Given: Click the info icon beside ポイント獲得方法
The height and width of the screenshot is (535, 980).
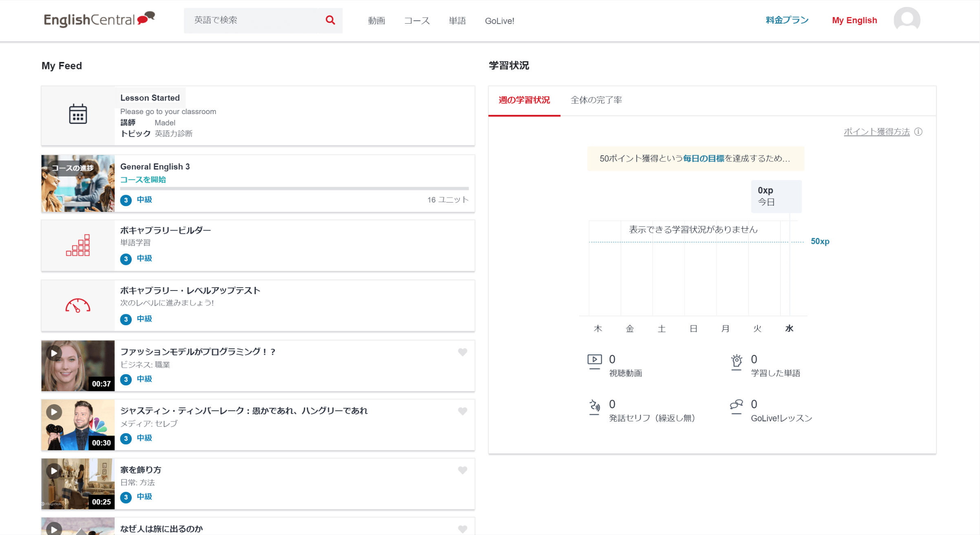Looking at the screenshot, I should (918, 132).
